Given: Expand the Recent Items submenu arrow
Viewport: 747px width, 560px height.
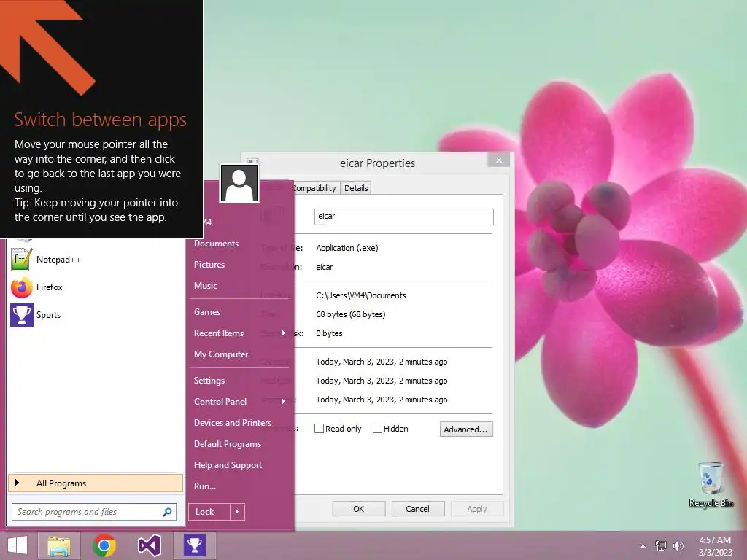Looking at the screenshot, I should click(284, 332).
